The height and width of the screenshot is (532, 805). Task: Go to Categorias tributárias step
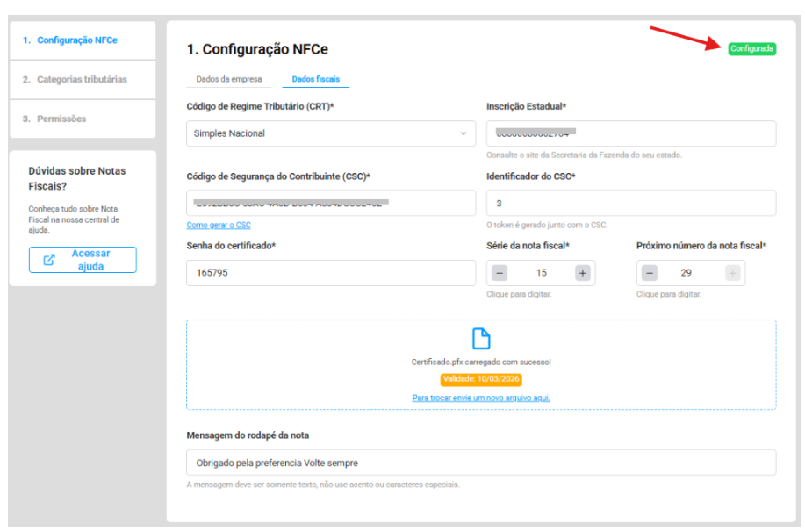[x=82, y=80]
